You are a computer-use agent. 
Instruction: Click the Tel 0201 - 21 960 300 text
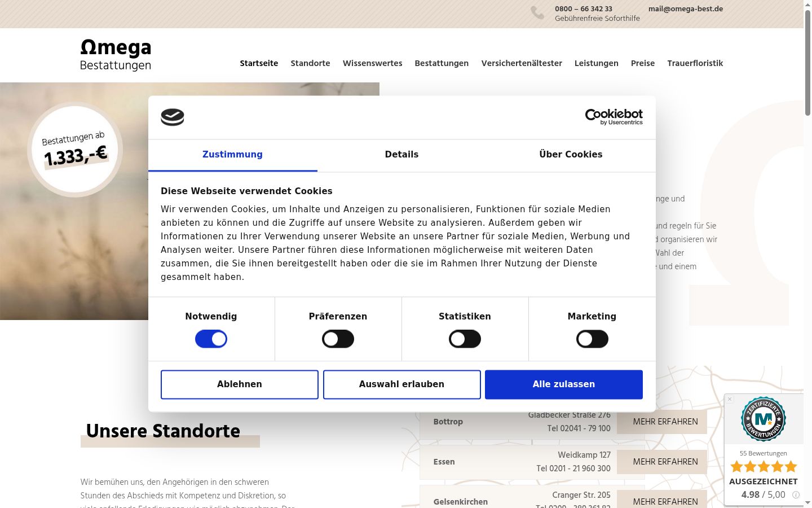573,468
